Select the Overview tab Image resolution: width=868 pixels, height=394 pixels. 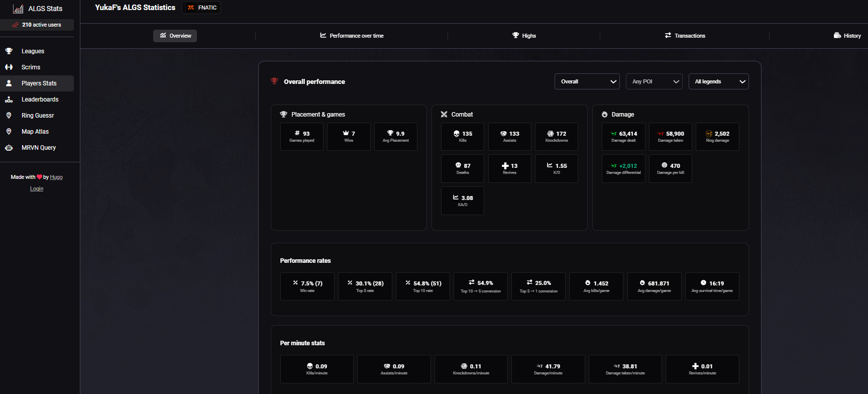point(175,36)
